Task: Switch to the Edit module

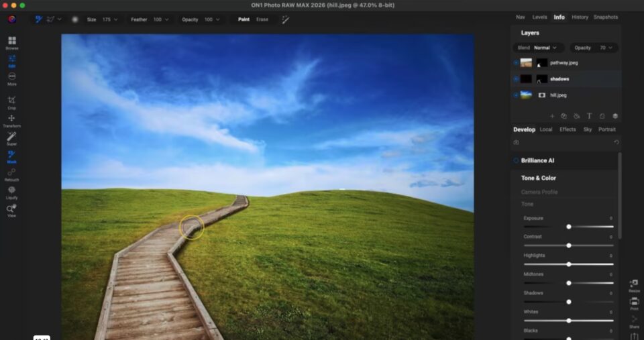Action: [x=12, y=61]
